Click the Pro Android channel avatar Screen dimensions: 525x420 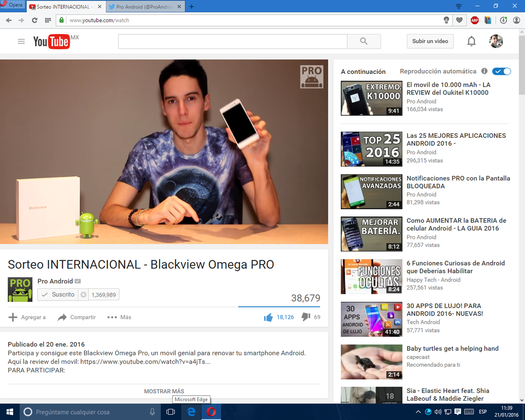click(20, 290)
